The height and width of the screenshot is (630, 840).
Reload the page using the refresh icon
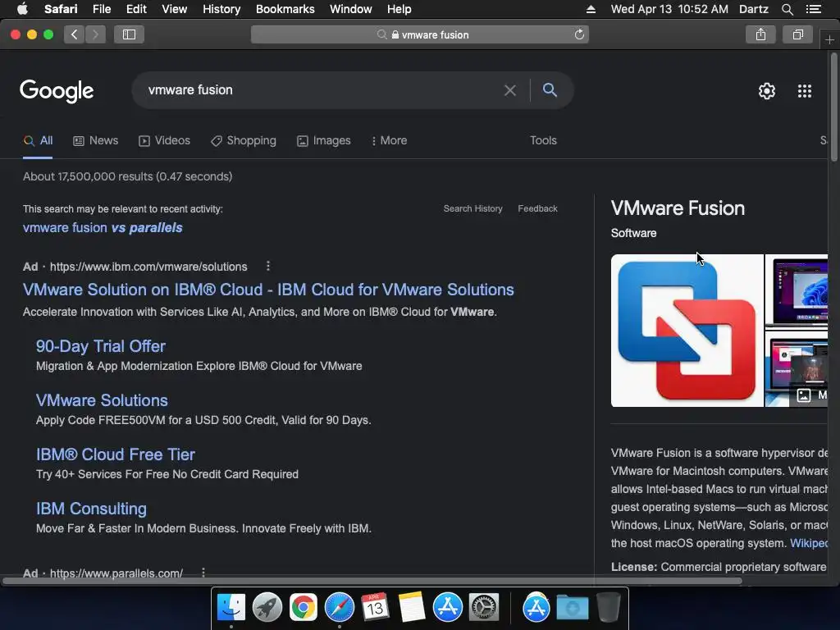coord(579,34)
